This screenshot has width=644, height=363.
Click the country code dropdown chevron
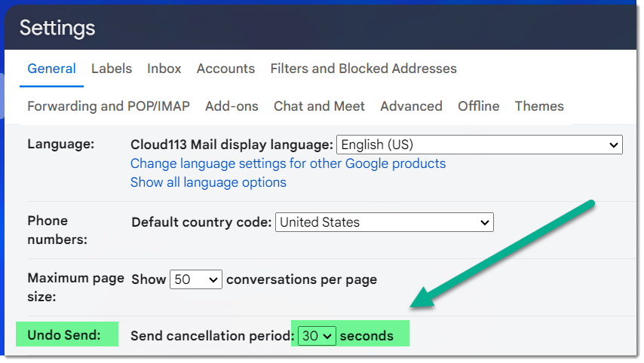(485, 223)
